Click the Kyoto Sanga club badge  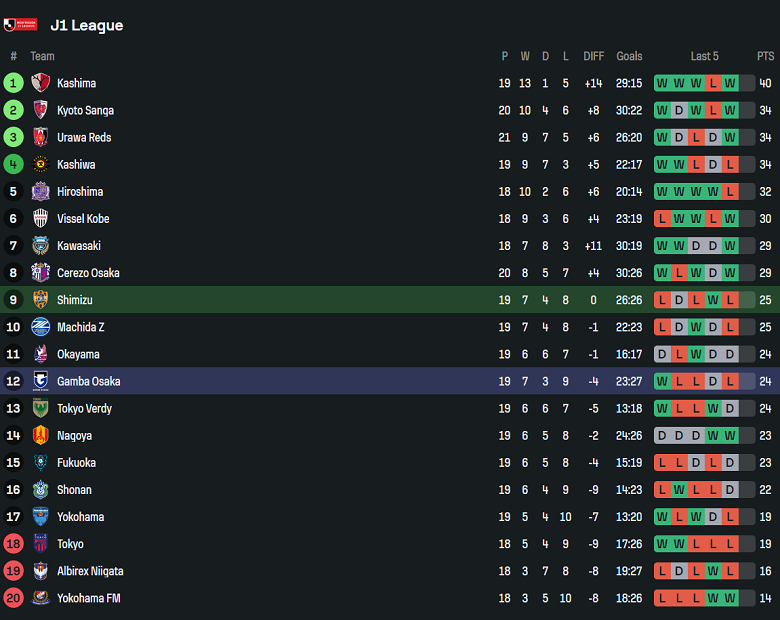[41, 110]
